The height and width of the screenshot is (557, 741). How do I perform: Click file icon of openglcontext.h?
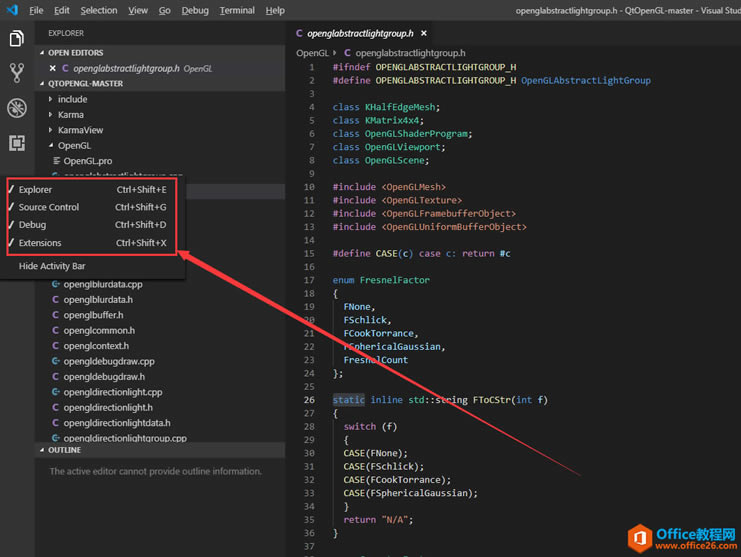pyautogui.click(x=56, y=346)
